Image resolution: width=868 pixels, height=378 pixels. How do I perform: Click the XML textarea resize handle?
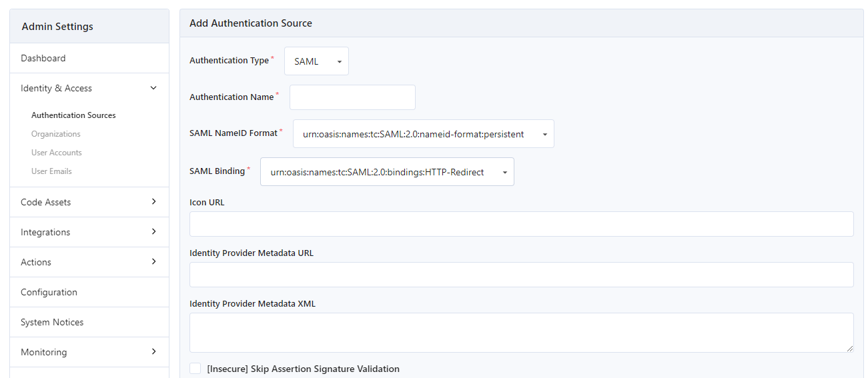[x=849, y=348]
